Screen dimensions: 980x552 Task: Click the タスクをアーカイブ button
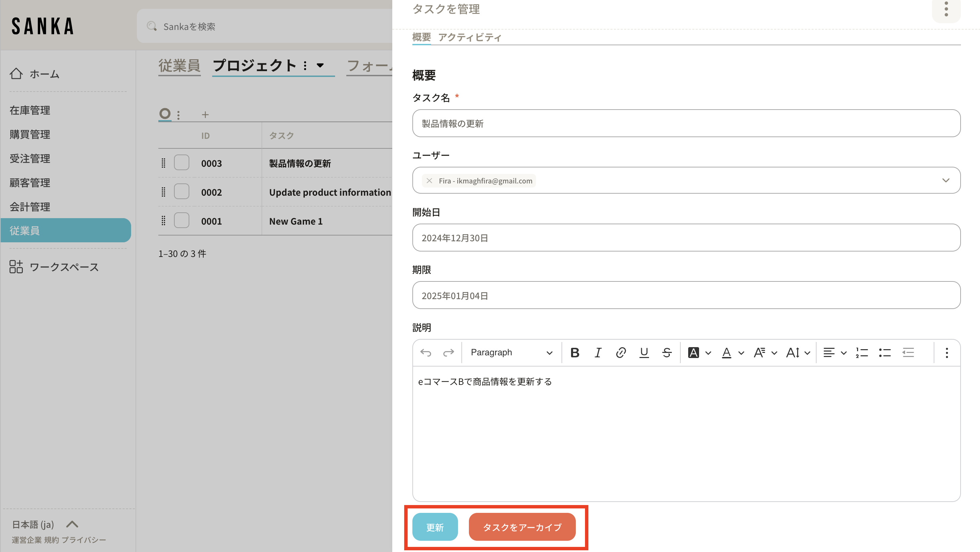coord(522,527)
